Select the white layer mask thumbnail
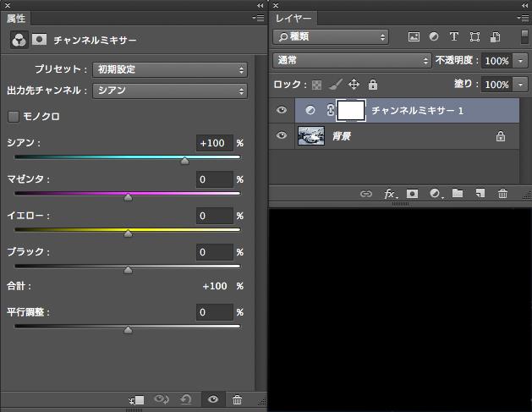 351,110
